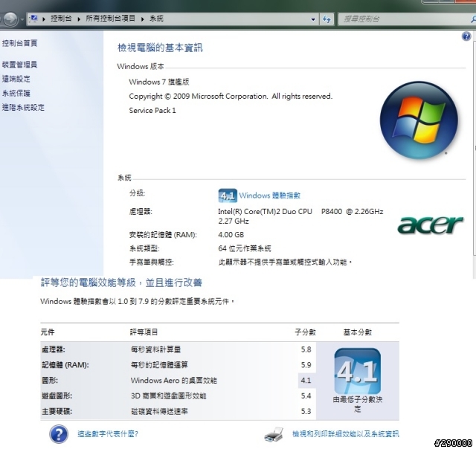Click the 5.3 primary hard disk subscore
The width and height of the screenshot is (476, 449).
click(x=306, y=411)
